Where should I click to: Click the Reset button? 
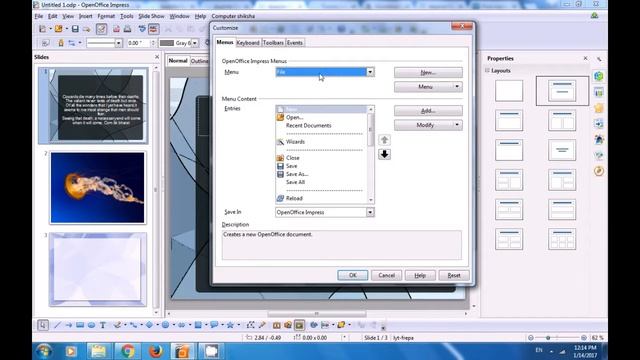[454, 275]
